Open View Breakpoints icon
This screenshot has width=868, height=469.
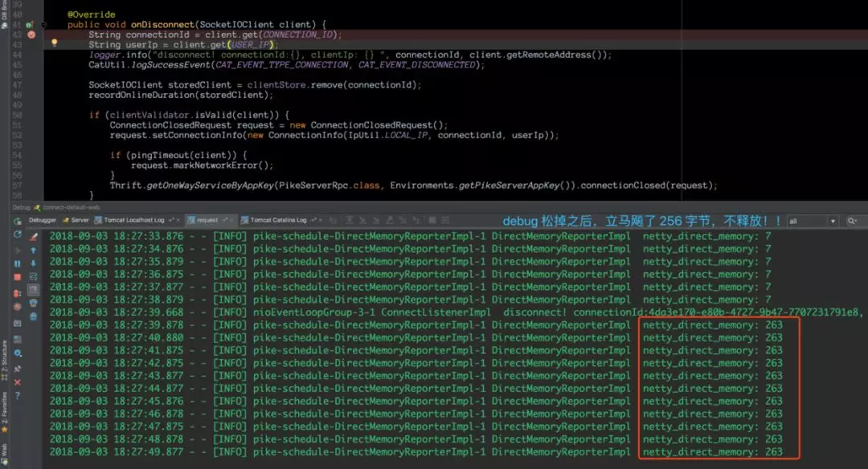coord(17,293)
